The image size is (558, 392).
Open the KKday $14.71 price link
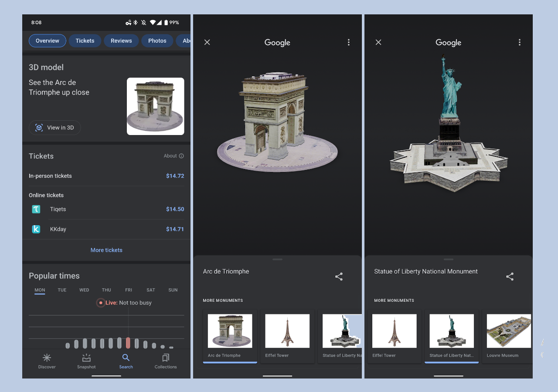[x=175, y=229]
